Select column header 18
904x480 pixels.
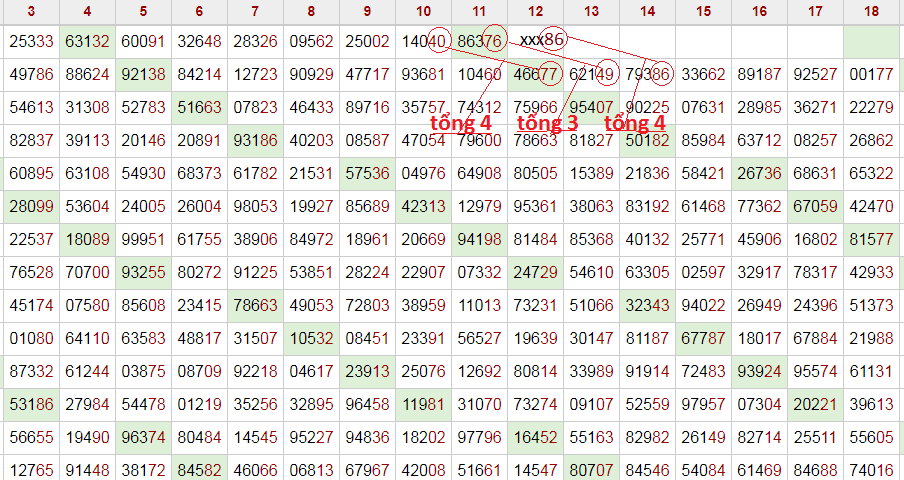click(871, 12)
